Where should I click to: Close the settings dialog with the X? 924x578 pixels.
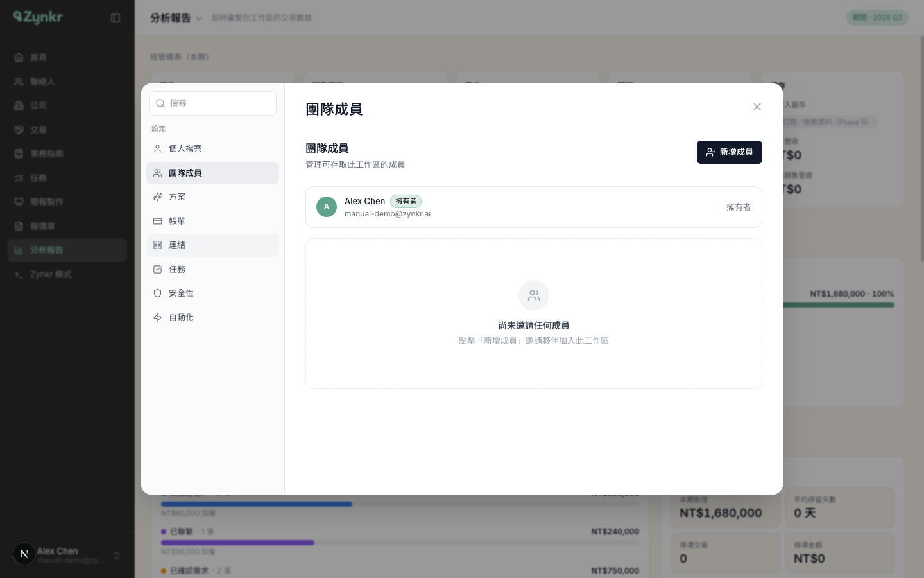click(x=757, y=107)
